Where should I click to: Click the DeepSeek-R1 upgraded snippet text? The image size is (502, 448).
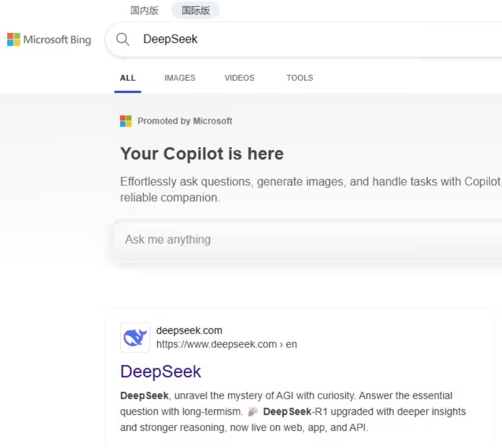pyautogui.click(x=365, y=411)
